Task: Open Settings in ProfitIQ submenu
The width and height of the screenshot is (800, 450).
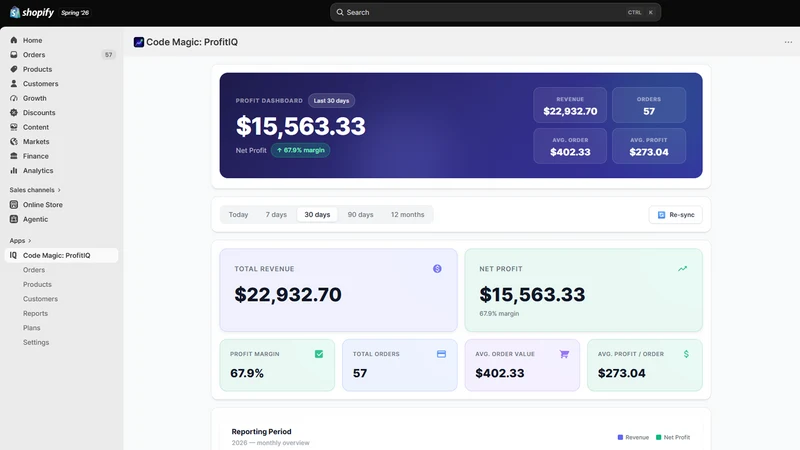Action: pyautogui.click(x=36, y=342)
